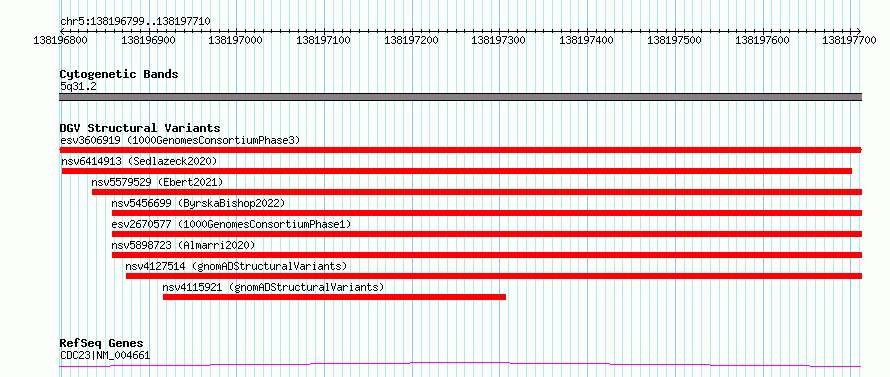Select the red bar of esv2670577
The width and height of the screenshot is (890, 377).
(487, 233)
